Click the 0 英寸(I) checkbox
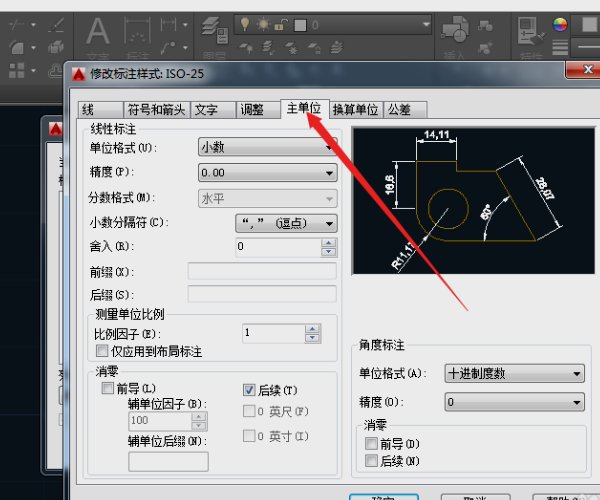 [x=249, y=436]
